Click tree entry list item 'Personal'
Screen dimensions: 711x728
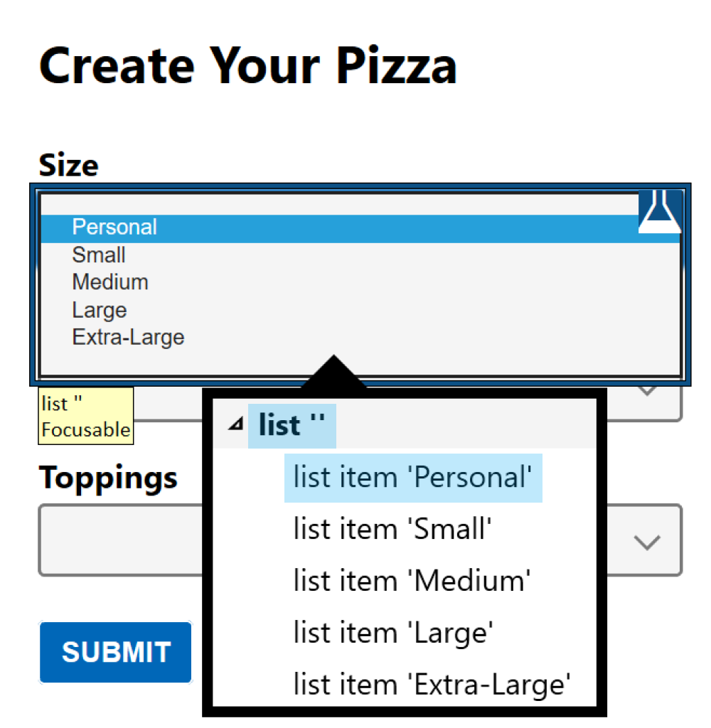point(412,477)
